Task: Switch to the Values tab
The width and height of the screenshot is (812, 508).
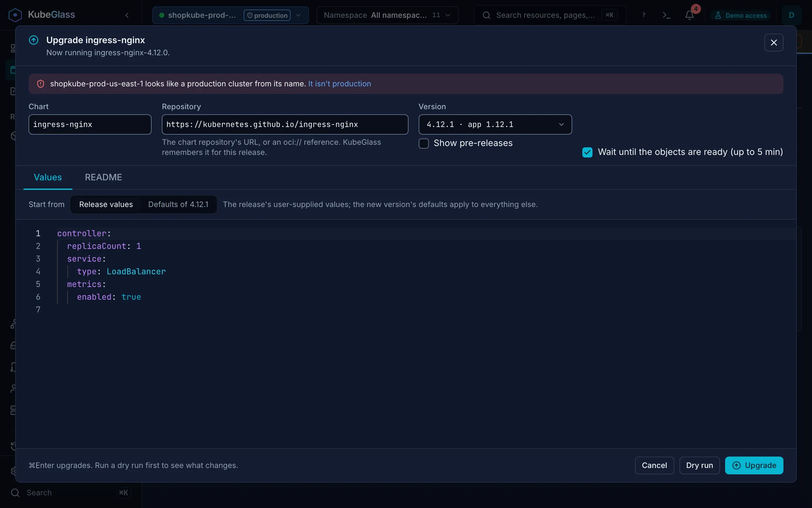Action: (48, 177)
